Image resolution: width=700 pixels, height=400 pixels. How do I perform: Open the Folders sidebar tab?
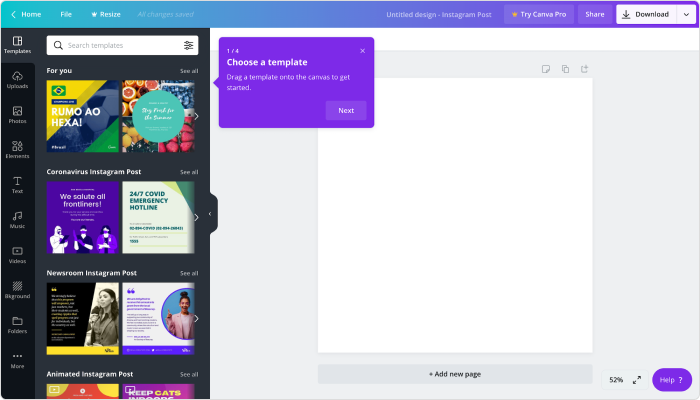click(x=17, y=325)
